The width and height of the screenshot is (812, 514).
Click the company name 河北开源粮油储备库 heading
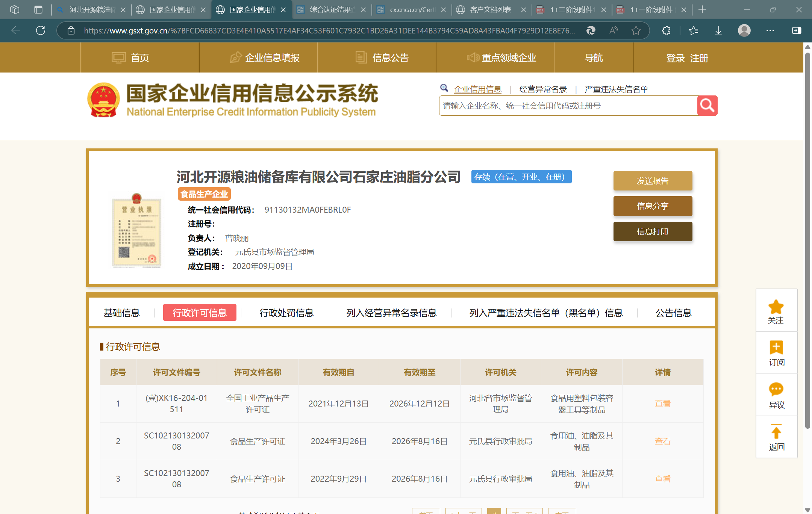(318, 177)
